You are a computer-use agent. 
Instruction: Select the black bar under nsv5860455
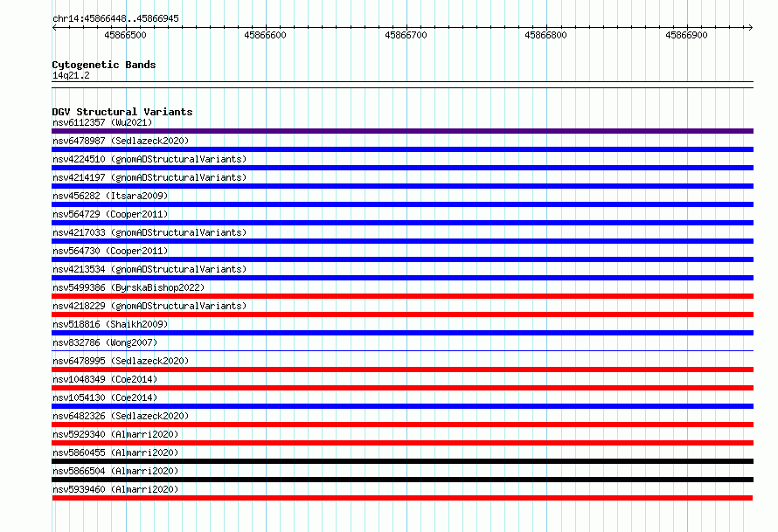pyautogui.click(x=402, y=461)
